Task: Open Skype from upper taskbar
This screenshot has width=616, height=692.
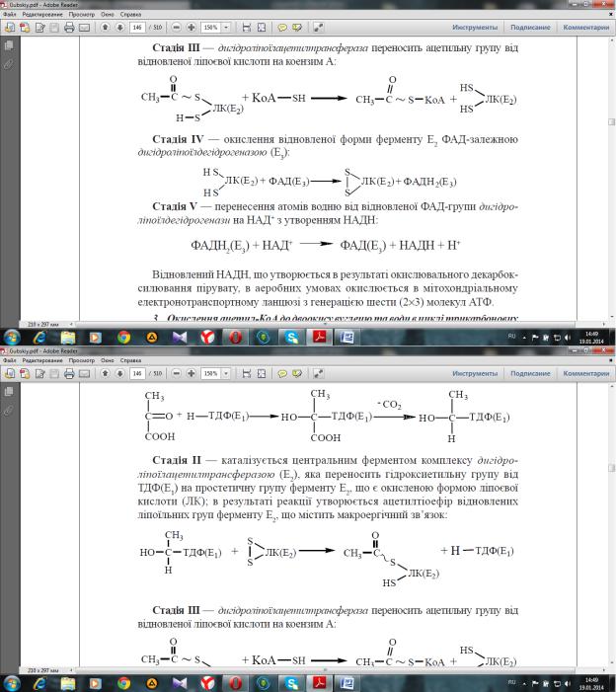Action: pyautogui.click(x=291, y=338)
